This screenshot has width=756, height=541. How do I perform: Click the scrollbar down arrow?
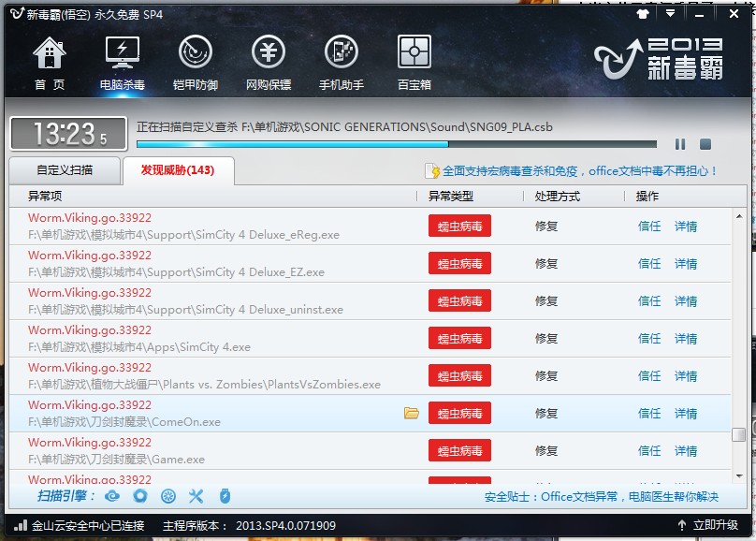pyautogui.click(x=738, y=475)
